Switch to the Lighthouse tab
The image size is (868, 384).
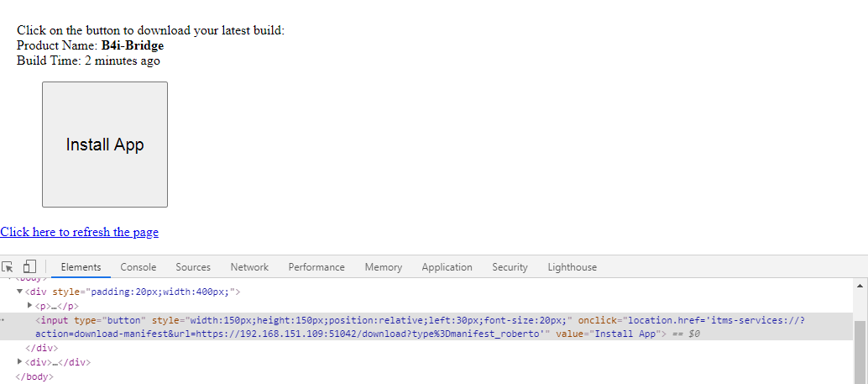tap(573, 267)
